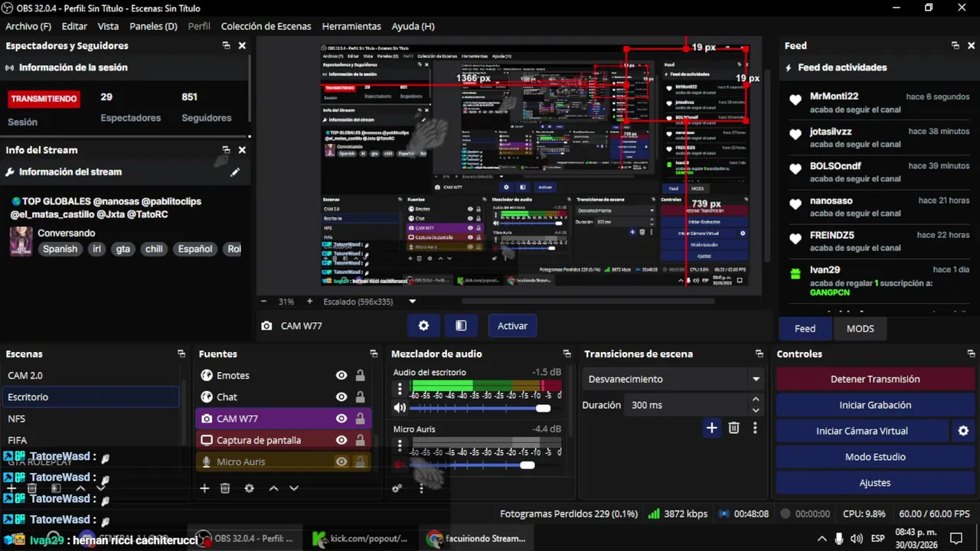Pop out the Transiciones de escena dock
Screen dimensions: 980x551
point(759,354)
